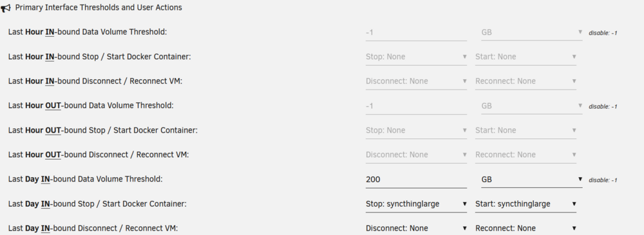Screen dimensions: 644x235
Task: Open Start: syncthinglarge container dropdown
Action: [x=526, y=204]
